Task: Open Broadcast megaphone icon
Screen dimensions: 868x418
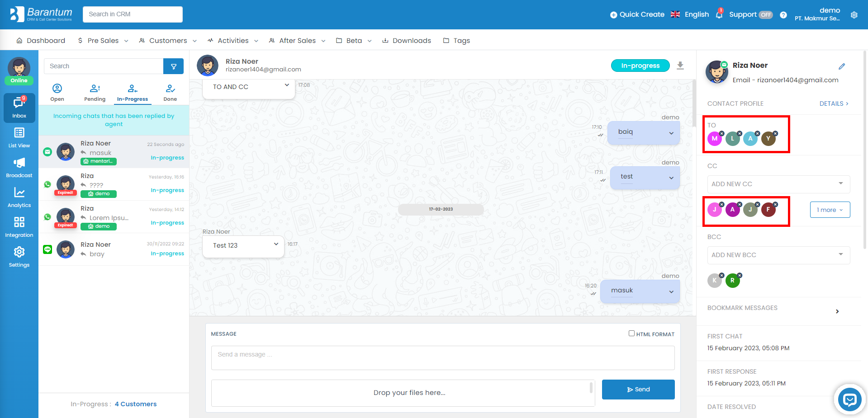Action: [x=19, y=167]
